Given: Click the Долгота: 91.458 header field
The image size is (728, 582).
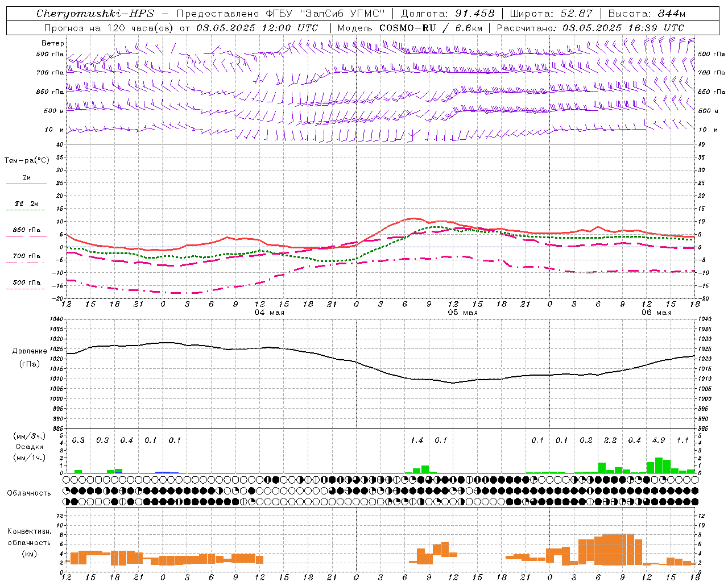Looking at the screenshot, I should 448,14.
